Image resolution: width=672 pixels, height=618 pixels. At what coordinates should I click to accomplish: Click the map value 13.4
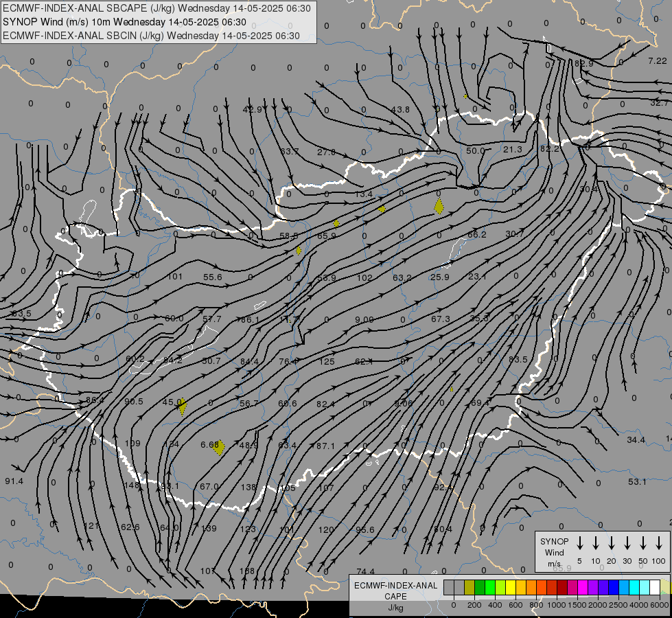pyautogui.click(x=363, y=194)
